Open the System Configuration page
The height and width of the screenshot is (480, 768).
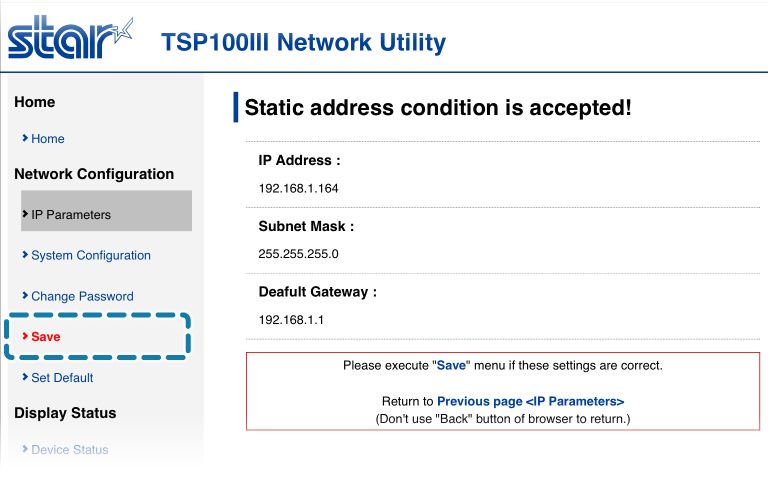(x=91, y=256)
